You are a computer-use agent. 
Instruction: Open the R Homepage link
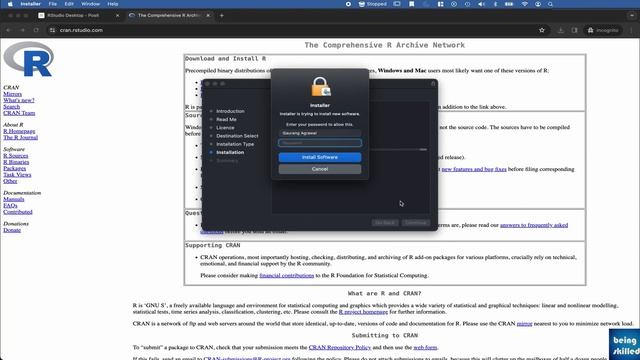(19, 131)
